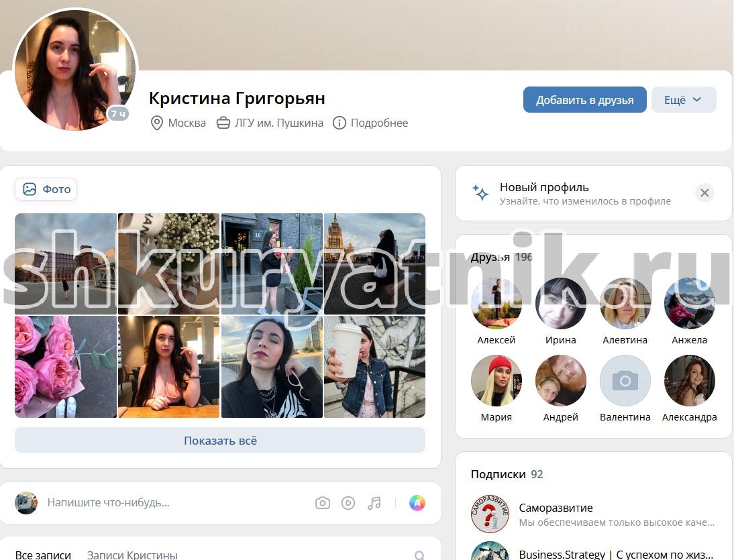Click the name Алексей under avatar
734x560 pixels.
pyautogui.click(x=496, y=340)
